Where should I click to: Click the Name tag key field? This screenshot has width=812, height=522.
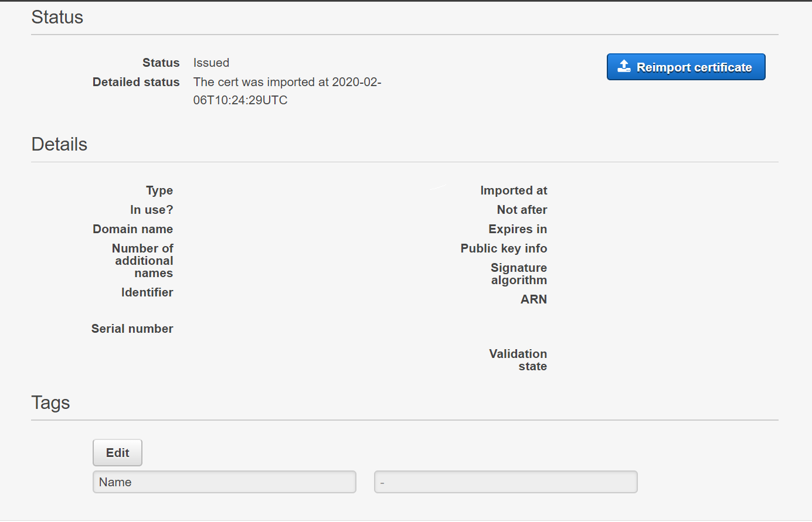(225, 482)
